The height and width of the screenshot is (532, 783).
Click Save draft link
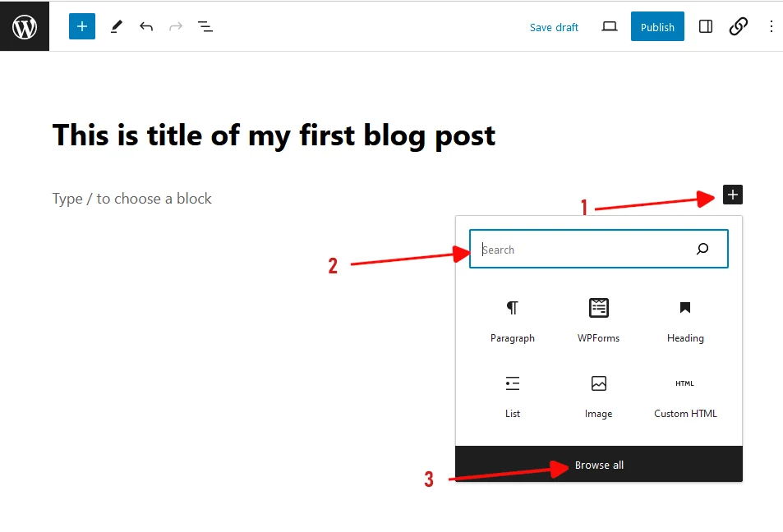pyautogui.click(x=554, y=27)
